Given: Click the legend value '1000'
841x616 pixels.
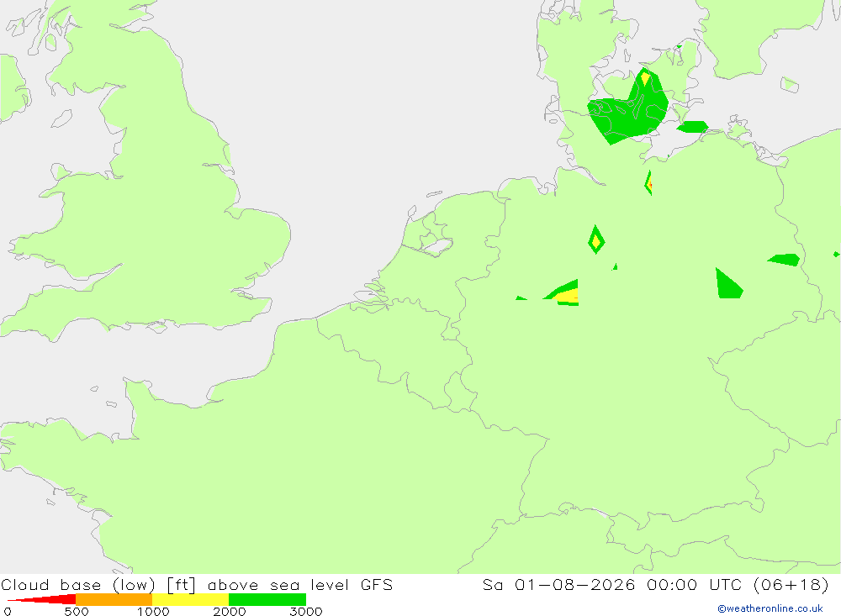Looking at the screenshot, I should click(x=153, y=611).
